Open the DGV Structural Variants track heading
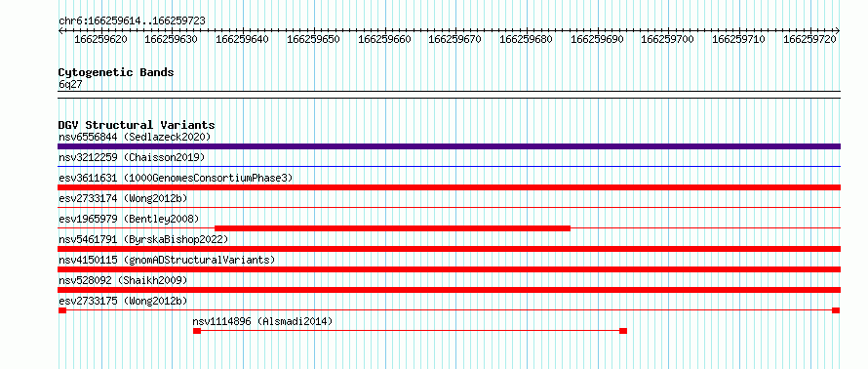 137,125
